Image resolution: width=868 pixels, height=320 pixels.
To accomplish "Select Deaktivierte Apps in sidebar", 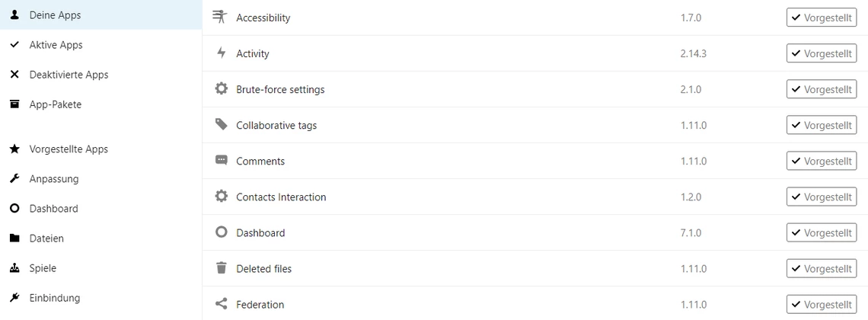I will pyautogui.click(x=69, y=75).
